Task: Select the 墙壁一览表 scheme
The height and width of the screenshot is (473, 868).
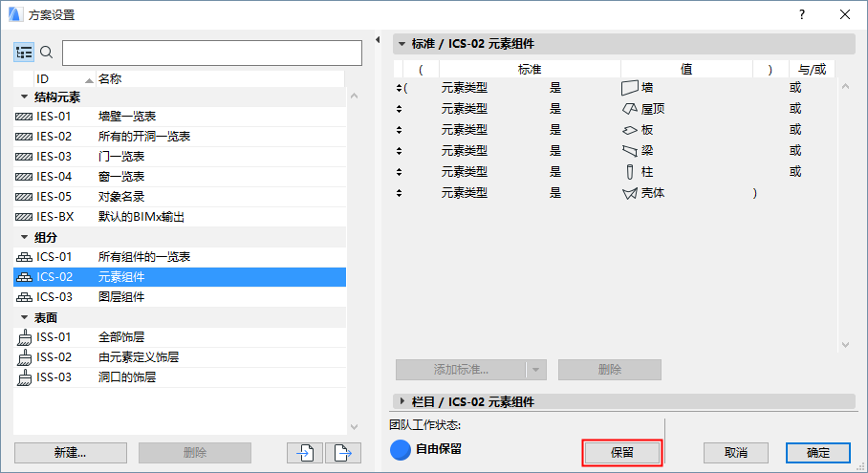Action: 180,117
